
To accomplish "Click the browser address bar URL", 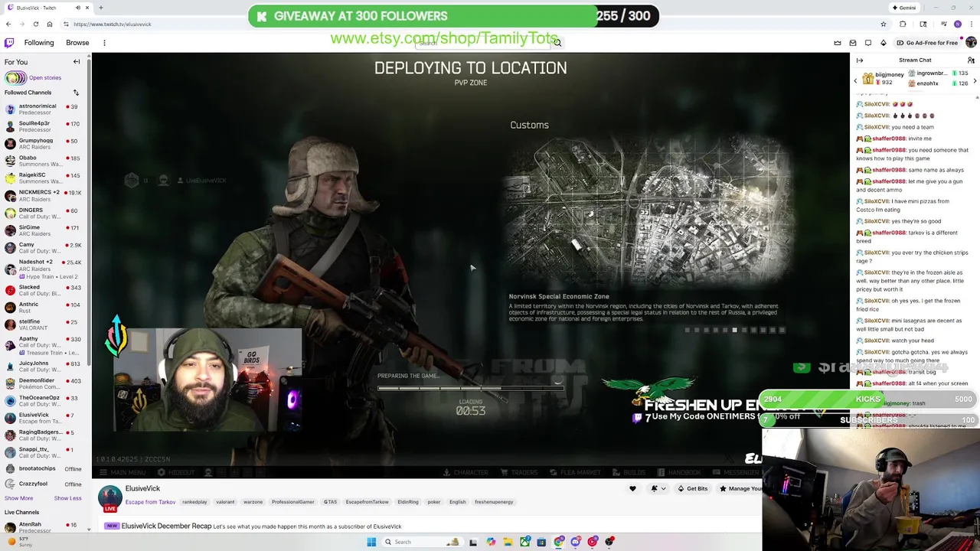I will click(113, 24).
